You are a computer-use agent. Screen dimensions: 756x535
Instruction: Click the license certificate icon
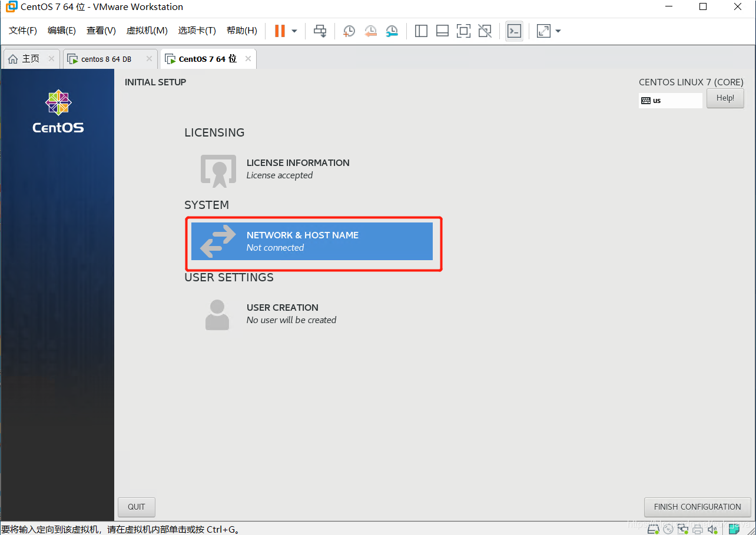[218, 171]
